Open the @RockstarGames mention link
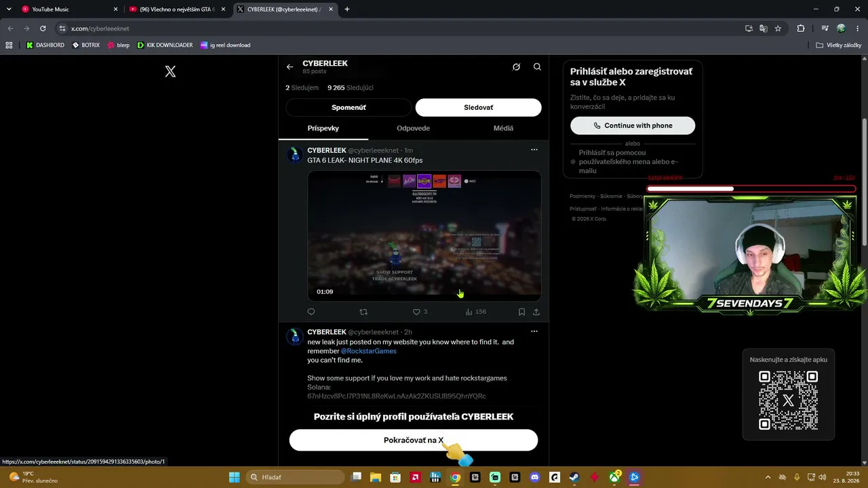Image resolution: width=868 pixels, height=488 pixels. point(368,351)
